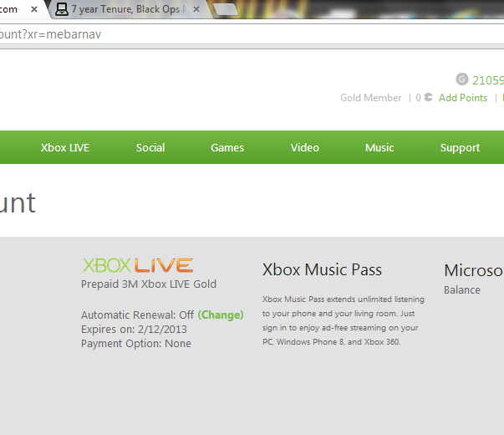Viewport: 504px width, 435px height.
Task: Click the Gold Member status text
Action: pyautogui.click(x=370, y=98)
